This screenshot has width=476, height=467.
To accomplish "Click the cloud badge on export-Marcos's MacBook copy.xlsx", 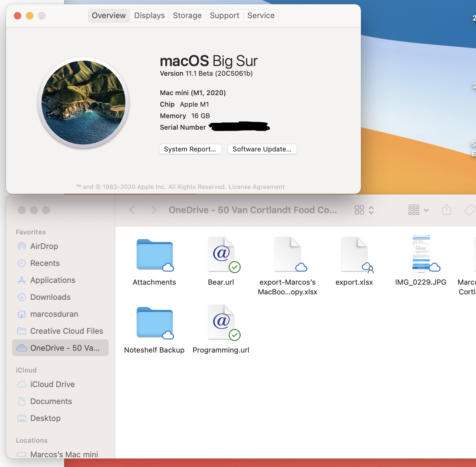I will pos(301,267).
